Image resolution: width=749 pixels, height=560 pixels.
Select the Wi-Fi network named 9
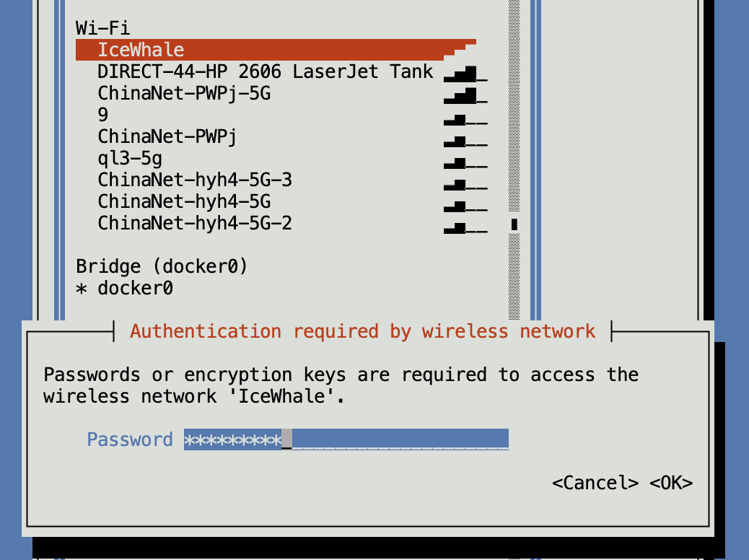tap(103, 115)
